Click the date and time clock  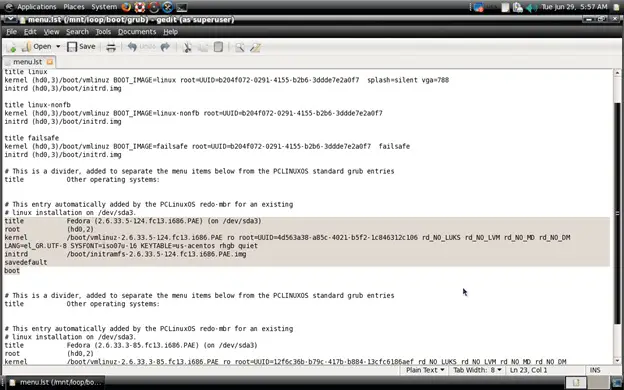(574, 7)
